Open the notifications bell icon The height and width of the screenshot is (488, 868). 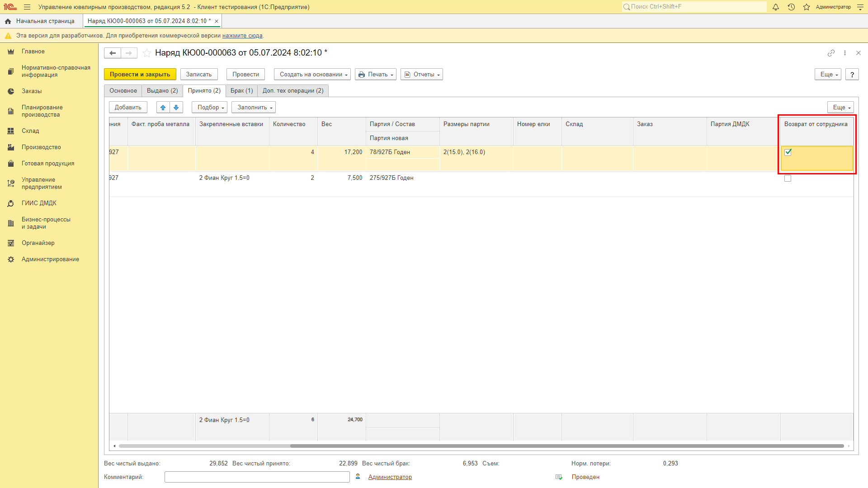click(x=776, y=7)
